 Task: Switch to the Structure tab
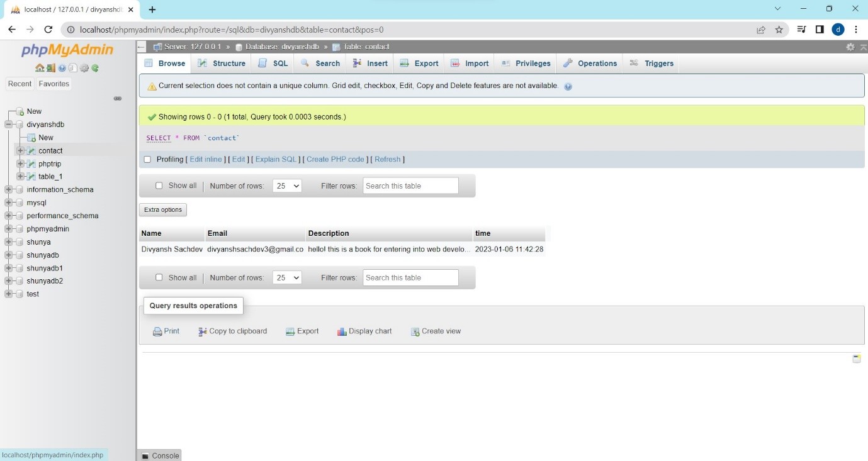click(222, 64)
